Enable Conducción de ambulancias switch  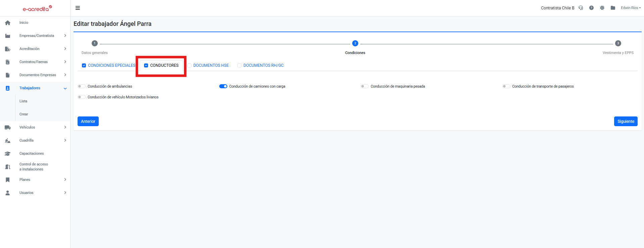[82, 86]
